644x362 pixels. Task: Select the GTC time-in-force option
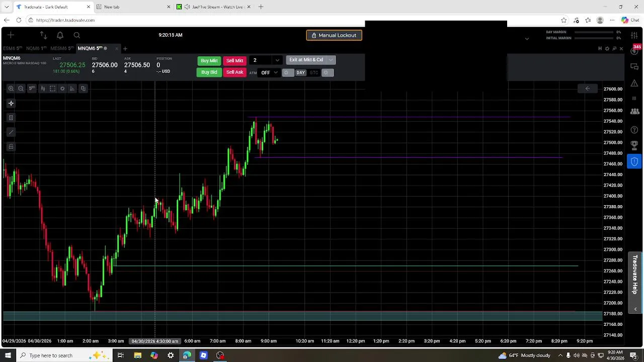(314, 73)
